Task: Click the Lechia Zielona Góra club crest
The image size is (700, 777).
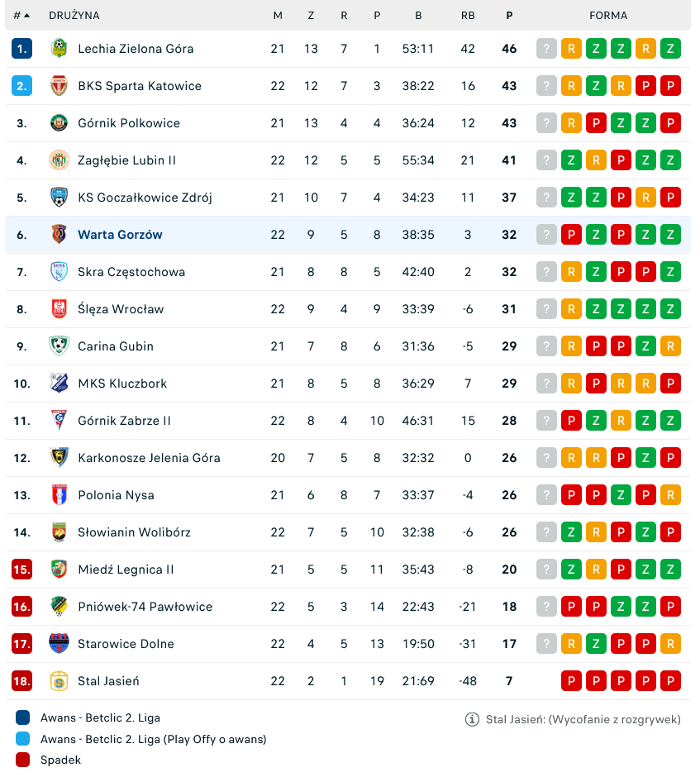Action: pyautogui.click(x=59, y=49)
